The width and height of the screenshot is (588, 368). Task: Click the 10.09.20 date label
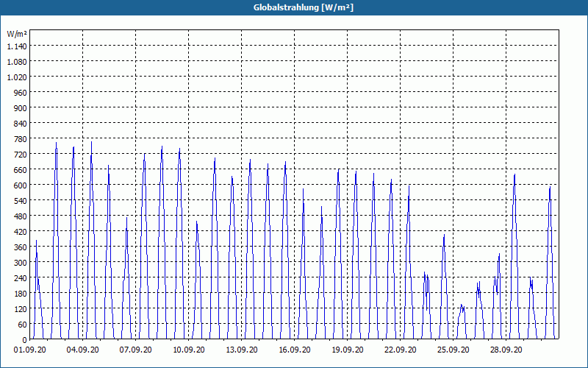click(188, 350)
